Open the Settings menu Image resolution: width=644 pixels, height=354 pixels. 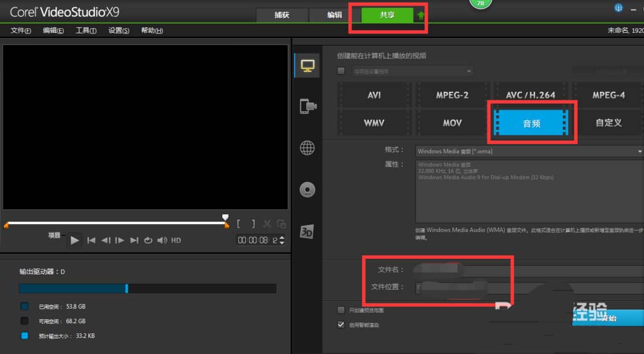(118, 30)
